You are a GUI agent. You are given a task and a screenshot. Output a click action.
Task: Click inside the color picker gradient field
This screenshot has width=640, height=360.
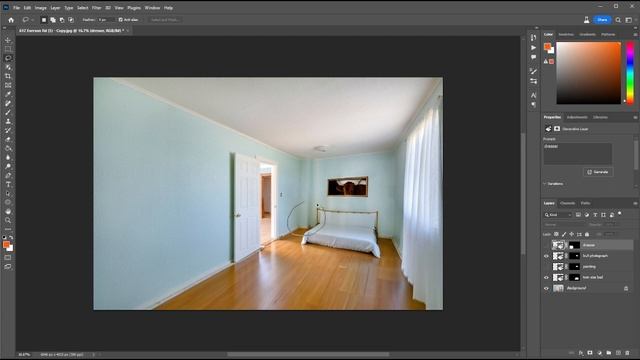coord(589,73)
